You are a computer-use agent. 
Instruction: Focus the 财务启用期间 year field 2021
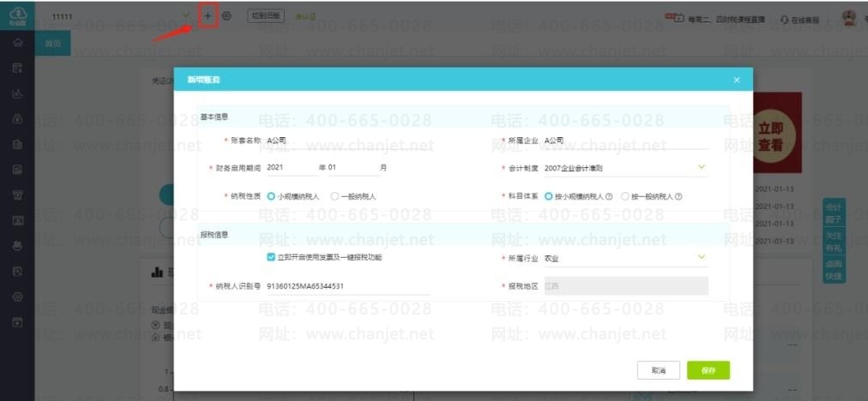tap(292, 168)
